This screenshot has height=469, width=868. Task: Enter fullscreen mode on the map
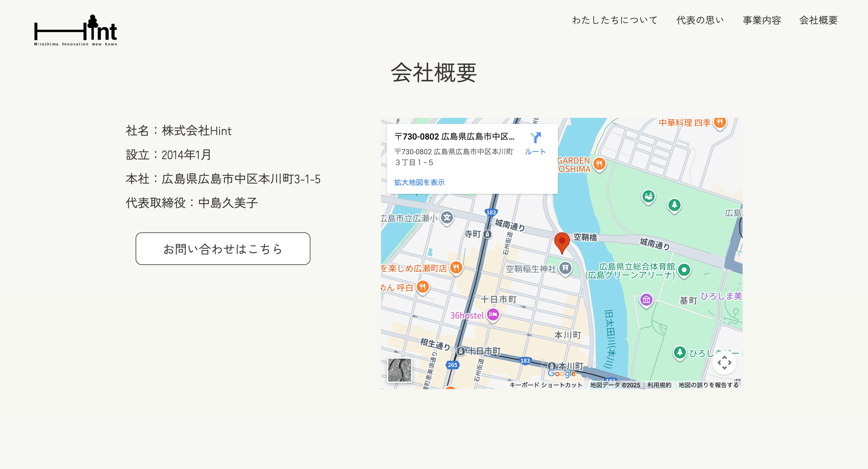coord(725,363)
